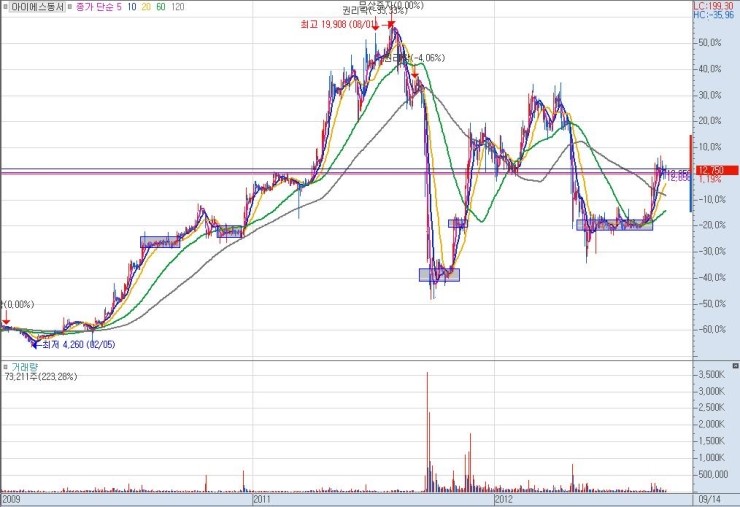Click the red current price tag 12,750
This screenshot has width=740, height=507.
coord(715,170)
